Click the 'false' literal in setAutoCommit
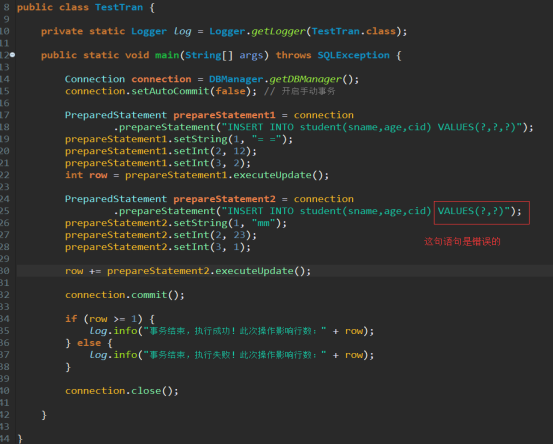The width and height of the screenshot is (554, 444). click(230, 91)
